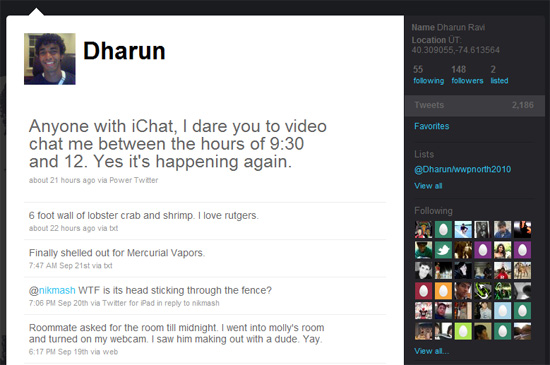Image resolution: width=550 pixels, height=365 pixels.
Task: Click the 'Dharun' profile name heading
Action: pyautogui.click(x=124, y=51)
